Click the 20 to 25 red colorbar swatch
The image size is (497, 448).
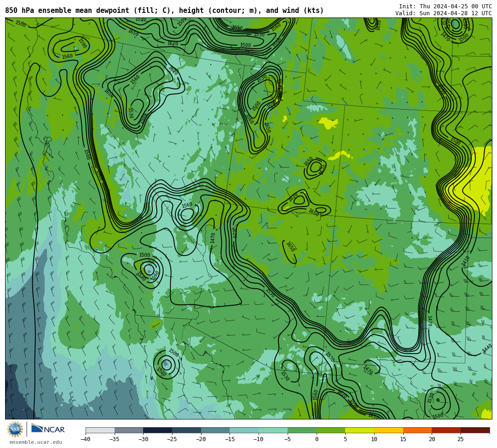click(446, 430)
